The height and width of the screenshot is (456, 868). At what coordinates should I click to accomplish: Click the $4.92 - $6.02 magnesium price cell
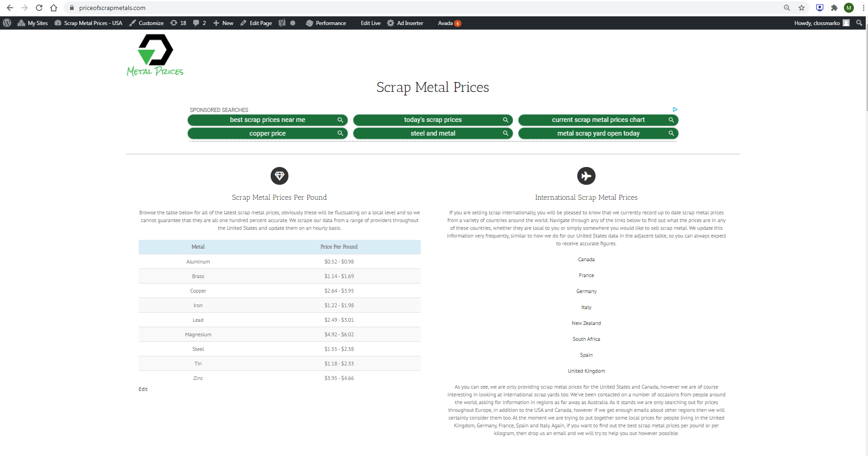339,334
